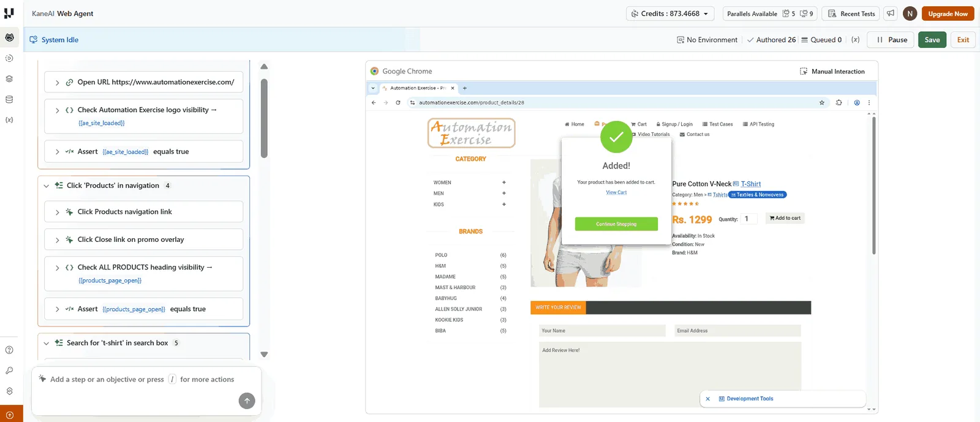This screenshot has width=980, height=422.
Task: Exit the session
Action: coord(963,40)
